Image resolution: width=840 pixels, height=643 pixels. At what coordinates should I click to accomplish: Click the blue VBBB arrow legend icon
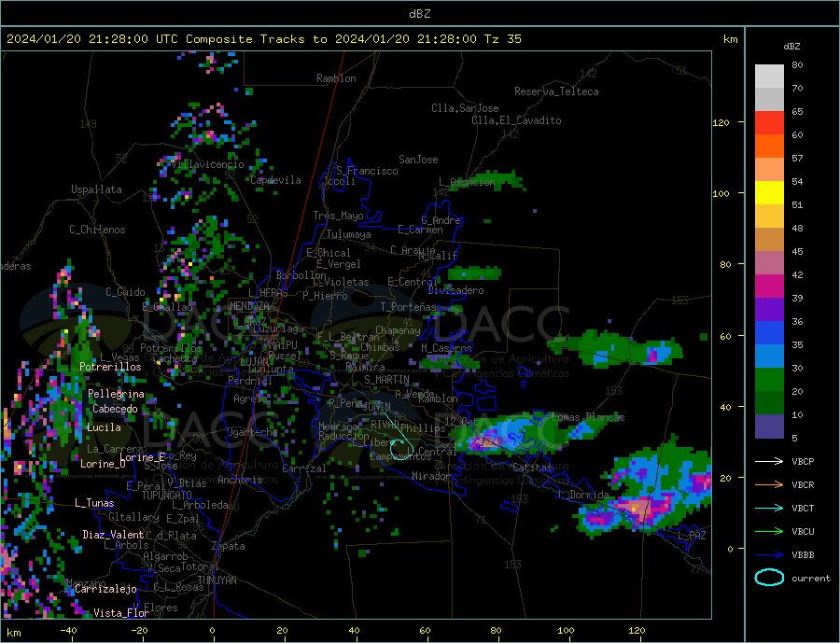(769, 554)
